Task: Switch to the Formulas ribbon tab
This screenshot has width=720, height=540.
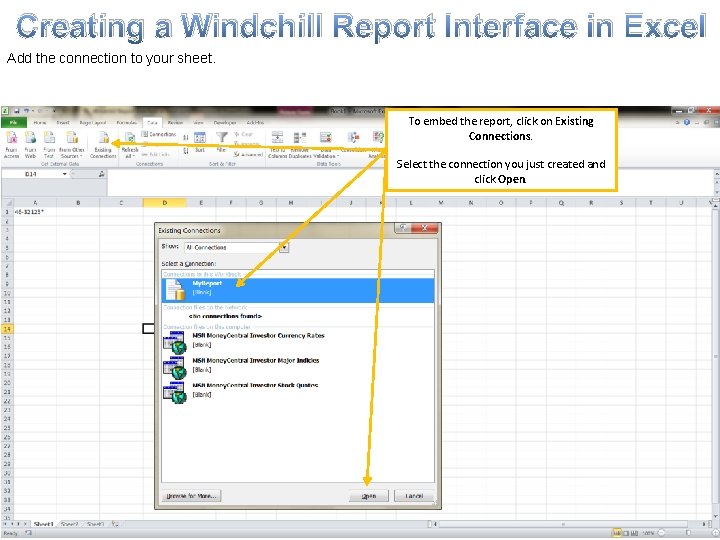Action: (127, 123)
